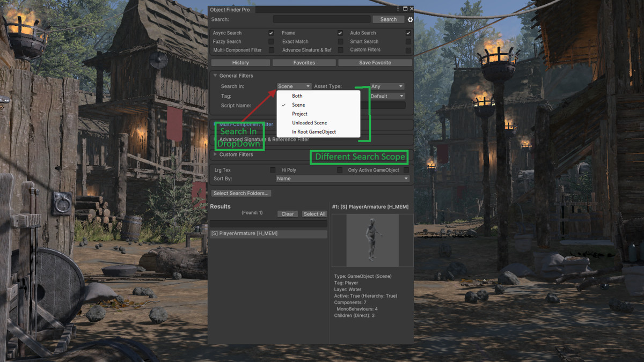Clear the search results
The width and height of the screenshot is (644, 362).
point(287,213)
